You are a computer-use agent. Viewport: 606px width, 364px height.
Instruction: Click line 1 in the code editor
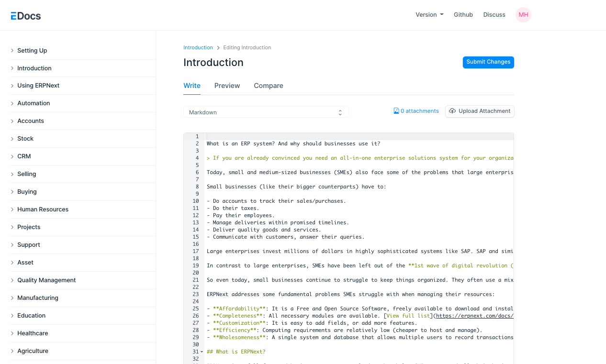coord(359,136)
